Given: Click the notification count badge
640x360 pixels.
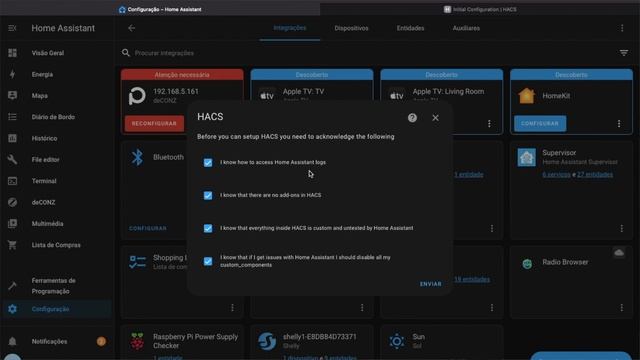Looking at the screenshot, I should point(101,341).
